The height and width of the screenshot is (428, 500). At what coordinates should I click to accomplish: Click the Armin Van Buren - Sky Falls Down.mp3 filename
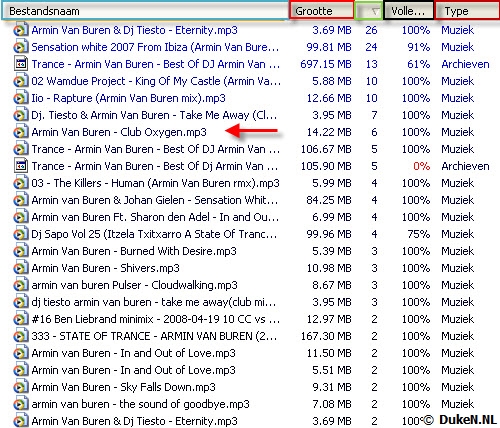(123, 387)
